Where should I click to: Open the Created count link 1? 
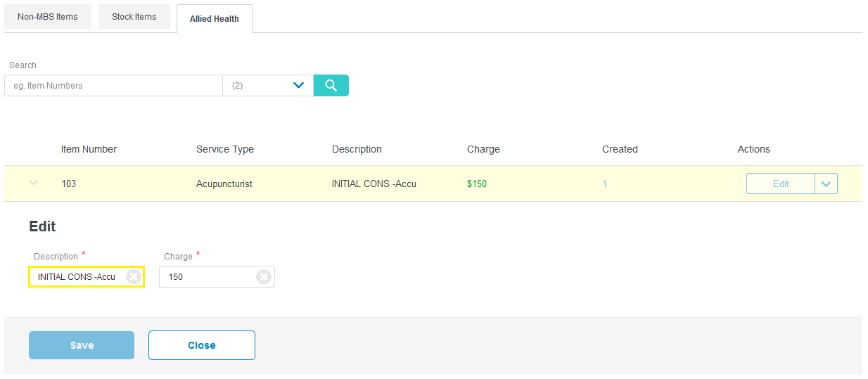coord(605,184)
